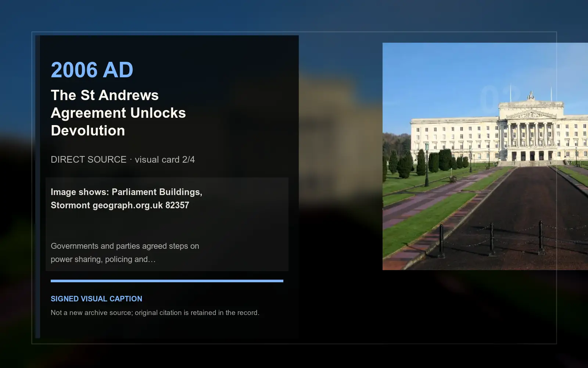This screenshot has height=368, width=588.
Task: Click the blue progress bar under the caption box
Action: pos(167,281)
